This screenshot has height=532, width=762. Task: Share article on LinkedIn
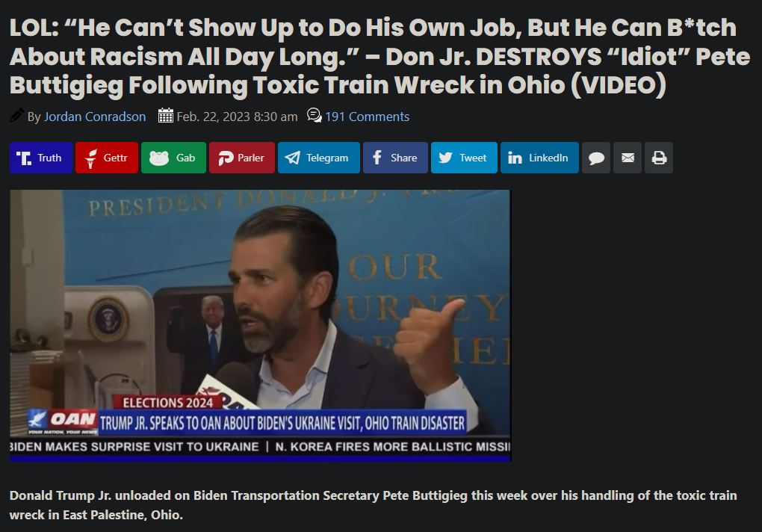(539, 158)
